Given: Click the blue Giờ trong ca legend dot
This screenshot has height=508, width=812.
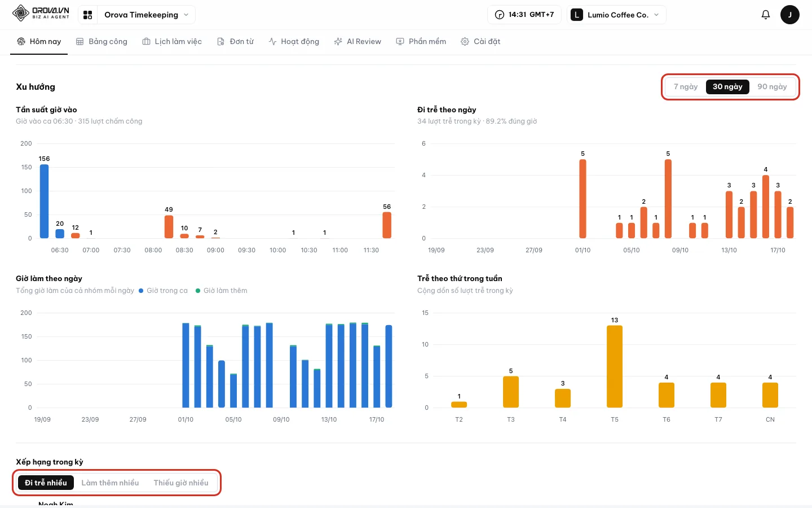Looking at the screenshot, I should [141, 291].
